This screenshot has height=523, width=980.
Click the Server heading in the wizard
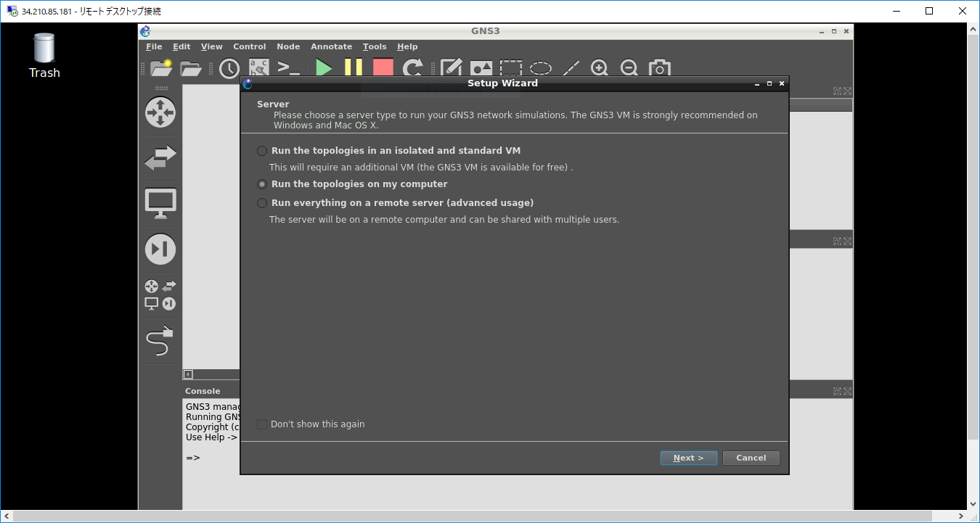(273, 104)
